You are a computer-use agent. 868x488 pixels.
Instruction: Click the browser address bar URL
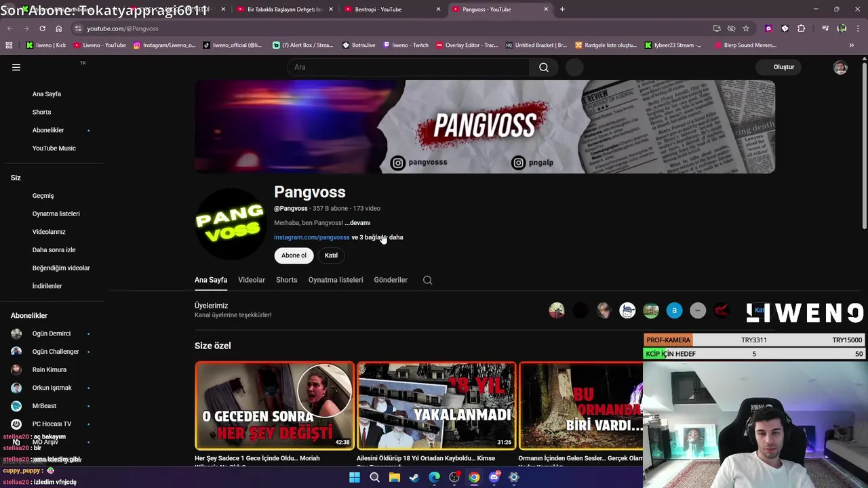coord(122,28)
